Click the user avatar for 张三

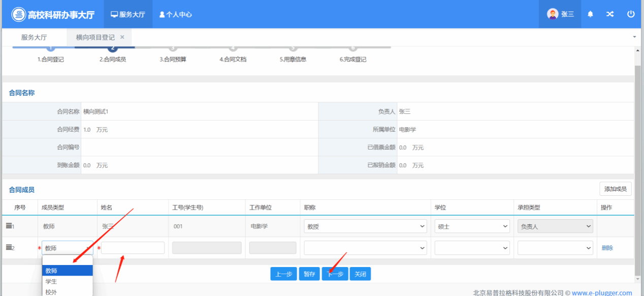[553, 14]
